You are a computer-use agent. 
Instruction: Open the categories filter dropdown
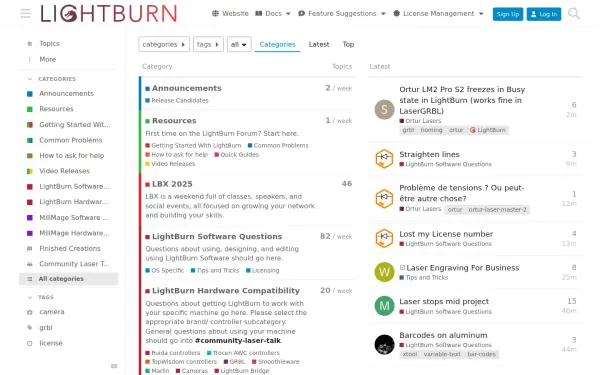tap(164, 44)
